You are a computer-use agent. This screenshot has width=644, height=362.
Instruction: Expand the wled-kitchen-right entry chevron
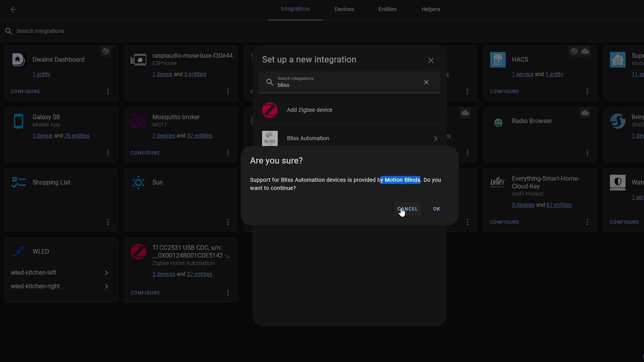pos(106,286)
